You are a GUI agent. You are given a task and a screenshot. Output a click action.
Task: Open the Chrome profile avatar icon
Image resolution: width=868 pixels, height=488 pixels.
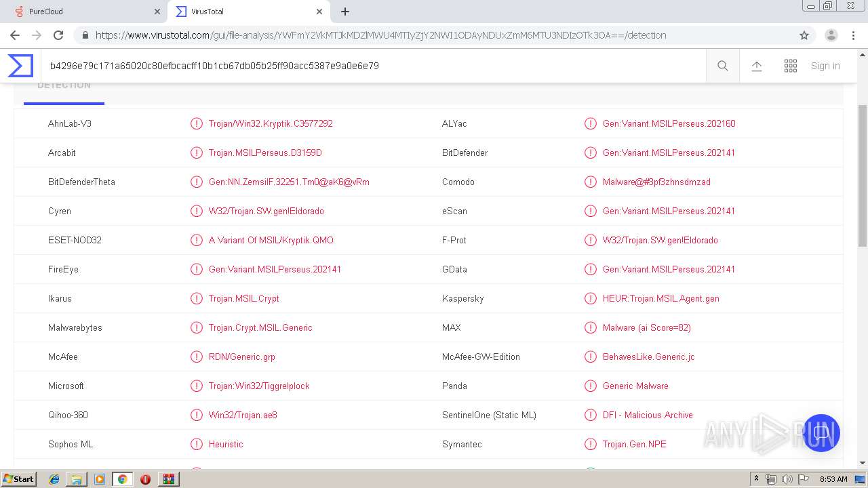tap(831, 35)
